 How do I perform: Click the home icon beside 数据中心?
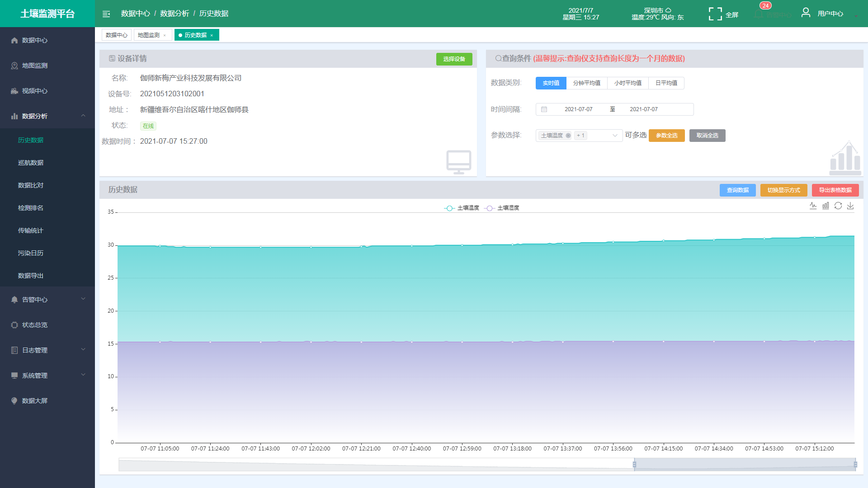coord(14,40)
